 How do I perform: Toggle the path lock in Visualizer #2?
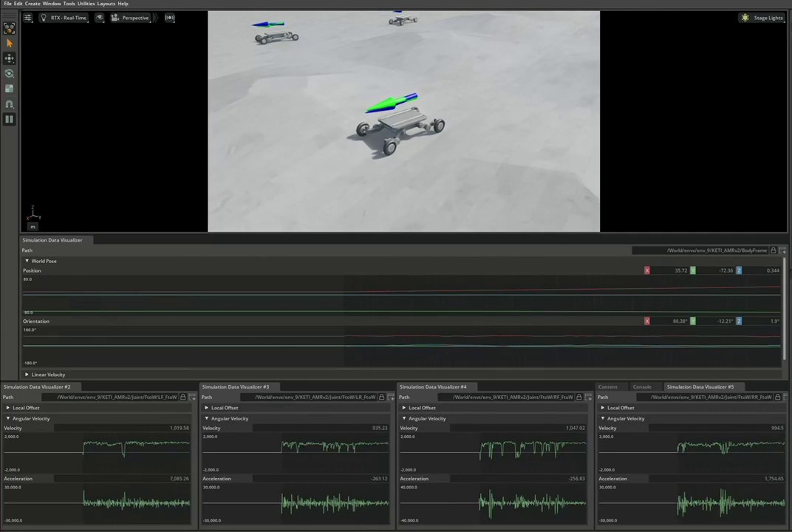[x=183, y=397]
